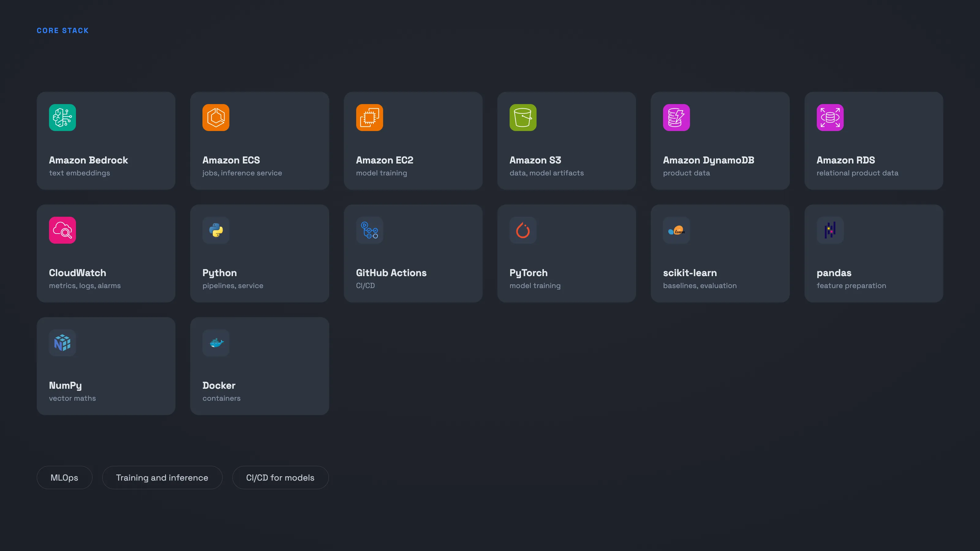This screenshot has height=551, width=980.
Task: Select the pandas title
Action: tap(834, 273)
